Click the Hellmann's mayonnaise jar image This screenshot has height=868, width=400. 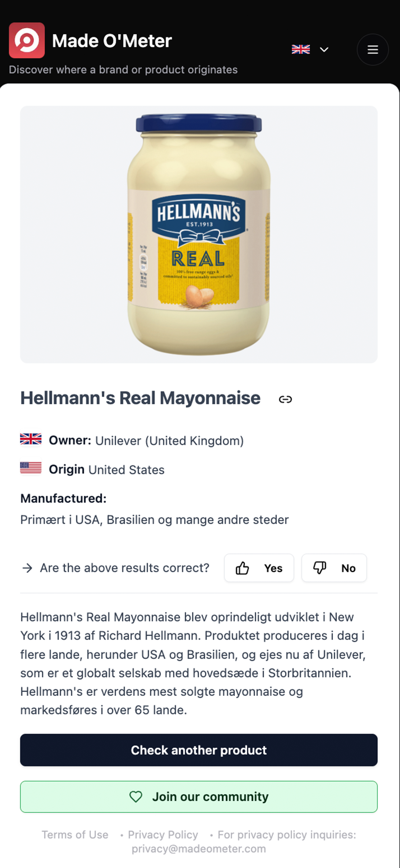(x=199, y=234)
